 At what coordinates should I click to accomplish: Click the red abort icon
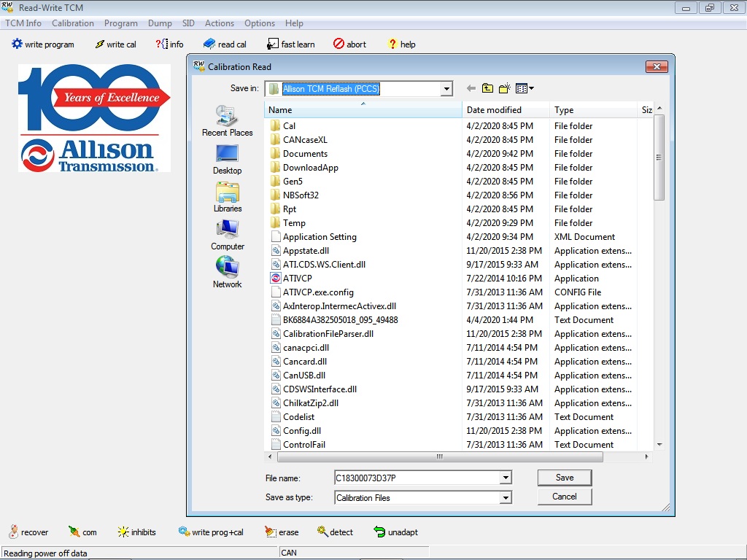(x=338, y=44)
